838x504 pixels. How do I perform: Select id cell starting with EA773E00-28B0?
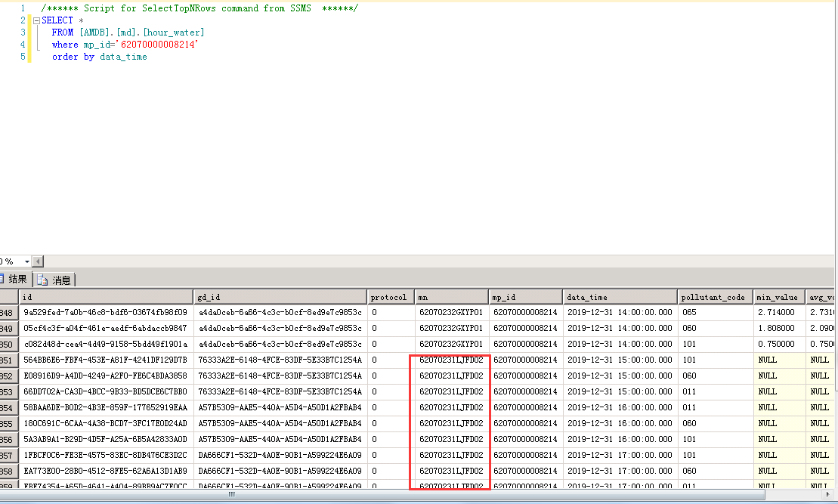tap(106, 472)
